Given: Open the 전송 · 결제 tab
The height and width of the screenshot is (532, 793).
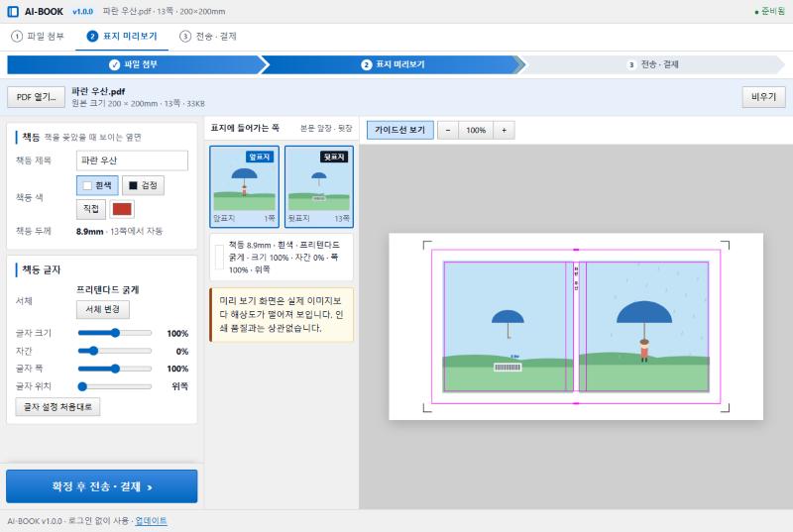Looking at the screenshot, I should click(x=208, y=36).
